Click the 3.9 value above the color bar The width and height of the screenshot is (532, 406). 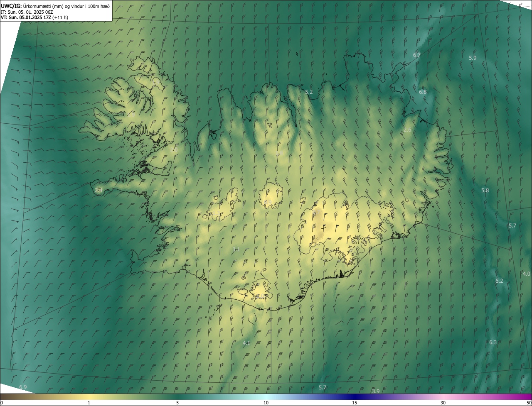376,391
